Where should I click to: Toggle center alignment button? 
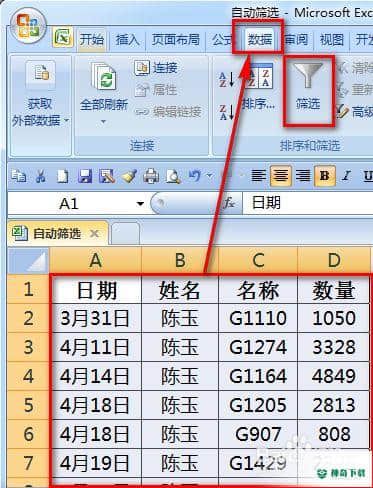[x=280, y=176]
